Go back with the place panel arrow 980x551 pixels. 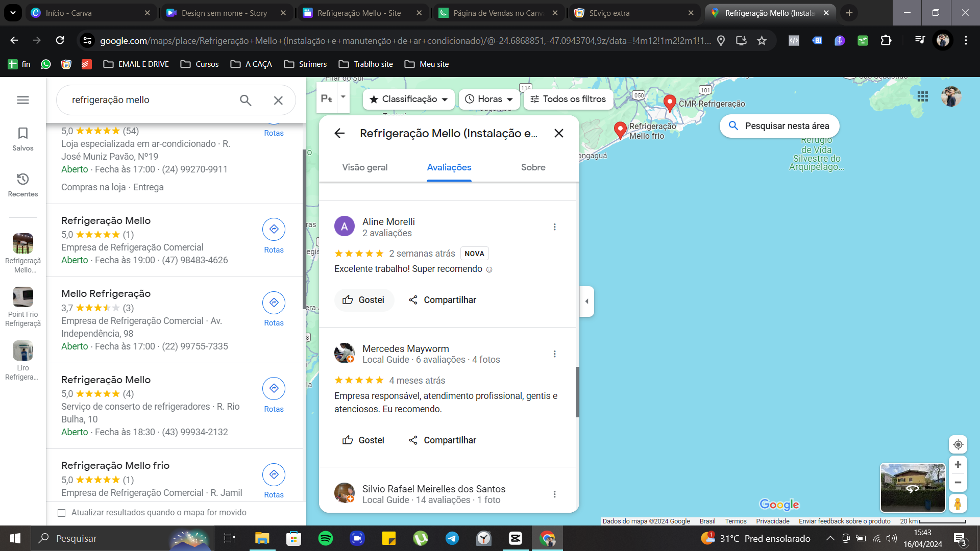click(x=339, y=133)
